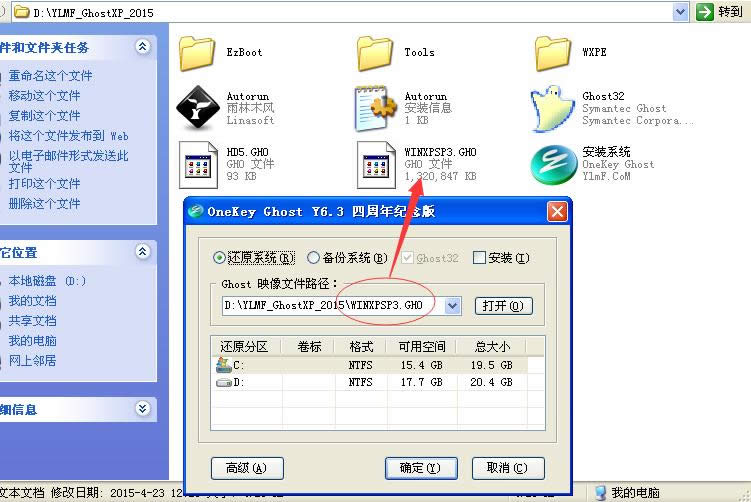Select the Tools folder icon
Viewport: 751px width, 502px height.
pos(376,53)
